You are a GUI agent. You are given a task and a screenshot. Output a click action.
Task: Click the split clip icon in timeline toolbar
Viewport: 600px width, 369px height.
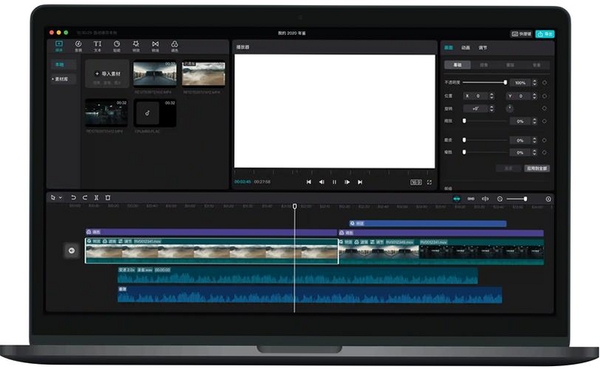tap(96, 198)
